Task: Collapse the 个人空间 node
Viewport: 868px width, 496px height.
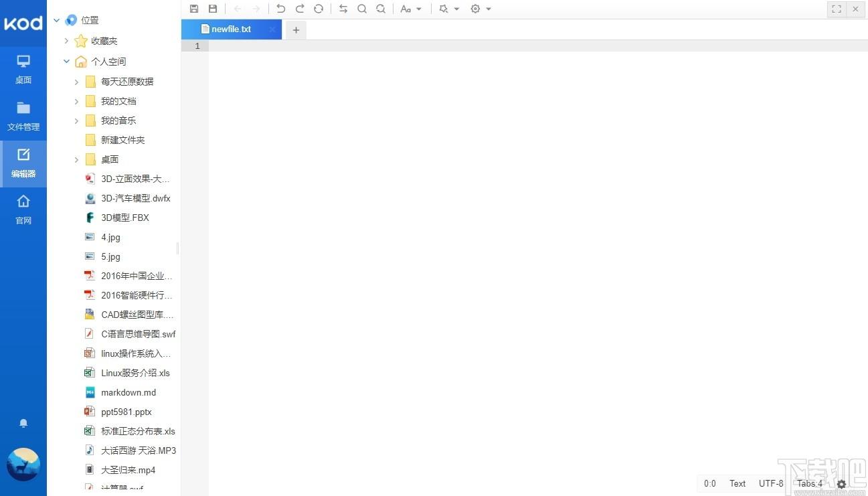Action: [x=66, y=62]
